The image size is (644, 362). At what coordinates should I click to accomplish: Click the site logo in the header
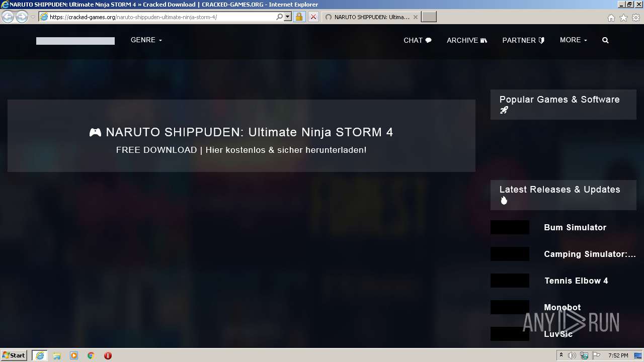point(75,41)
